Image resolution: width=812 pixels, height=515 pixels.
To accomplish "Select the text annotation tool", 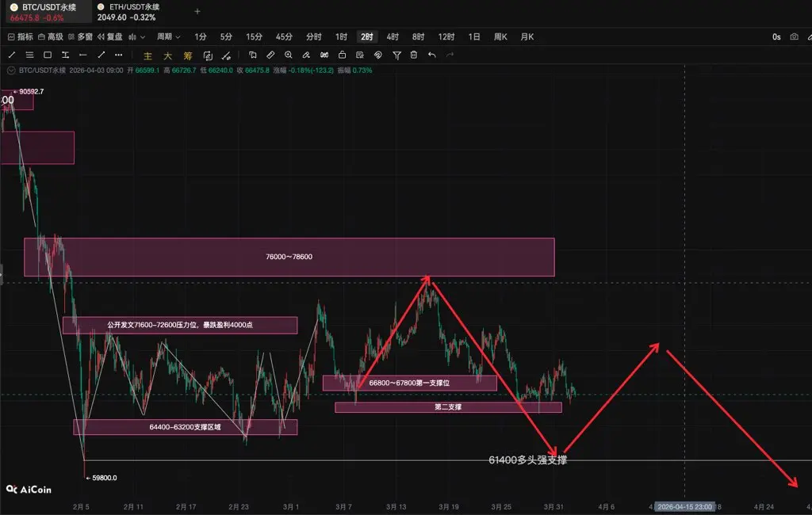I will coord(65,55).
